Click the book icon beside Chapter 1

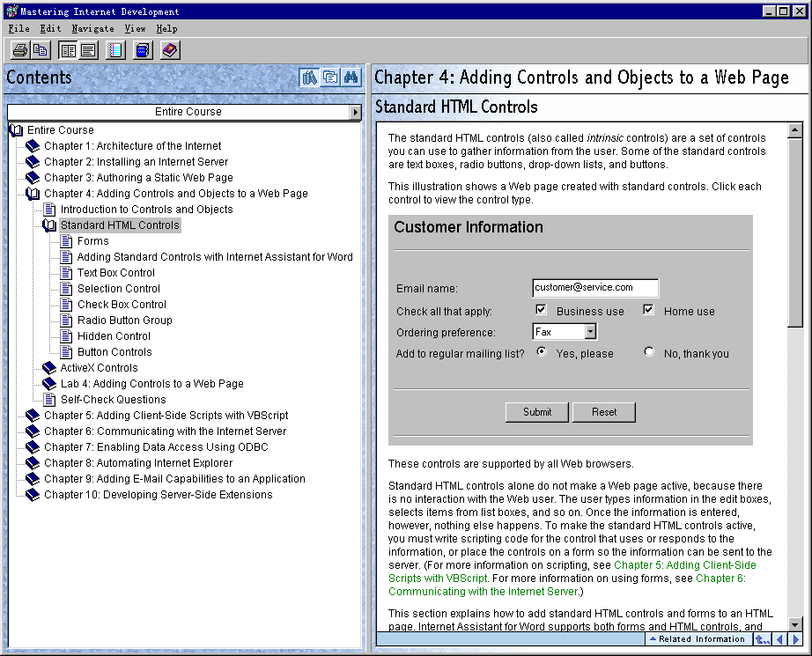pos(33,146)
